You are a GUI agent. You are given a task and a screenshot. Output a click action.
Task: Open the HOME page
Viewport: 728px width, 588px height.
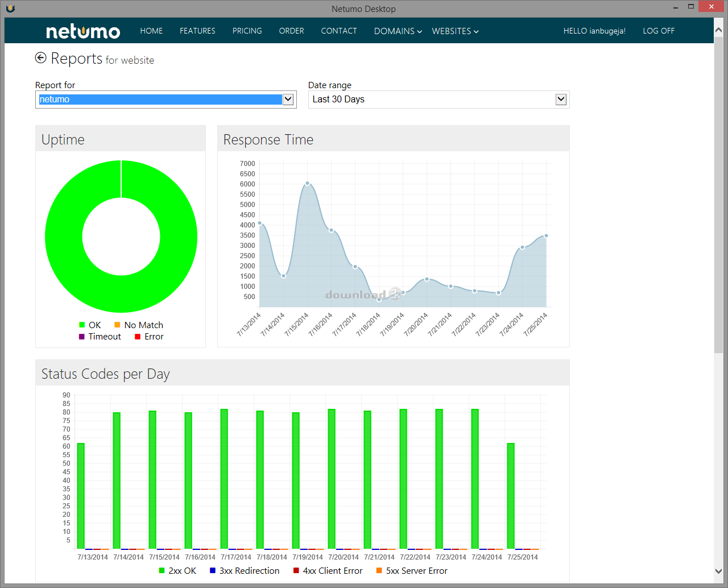(151, 31)
